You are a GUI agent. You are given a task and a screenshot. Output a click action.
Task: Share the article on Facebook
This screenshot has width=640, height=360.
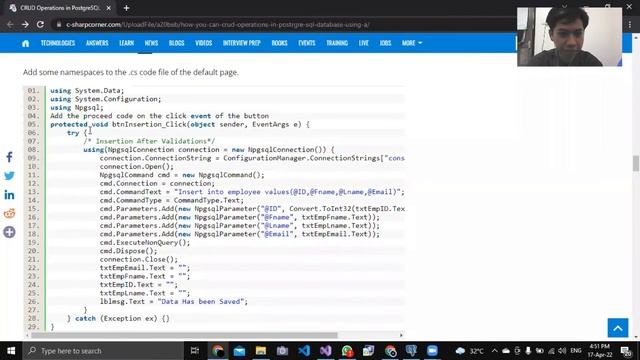pos(9,157)
